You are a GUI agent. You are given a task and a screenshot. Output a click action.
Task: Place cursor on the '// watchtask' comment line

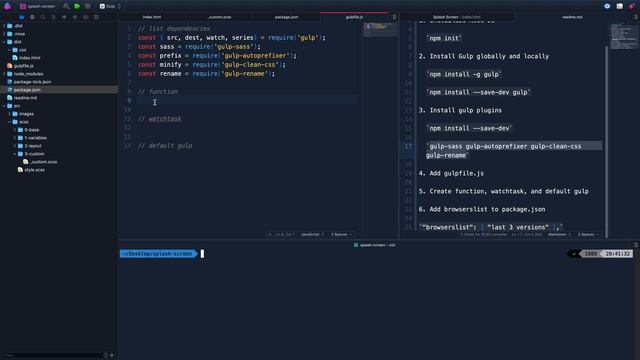click(x=160, y=119)
